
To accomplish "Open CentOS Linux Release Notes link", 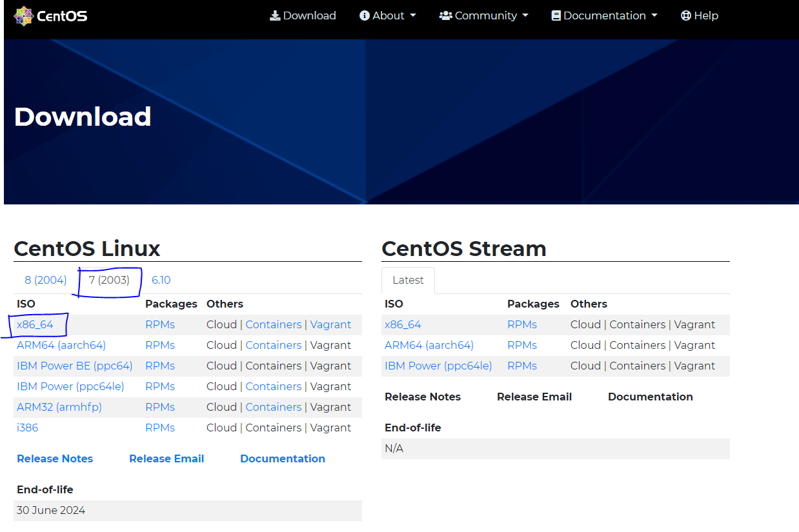I will coord(55,458).
